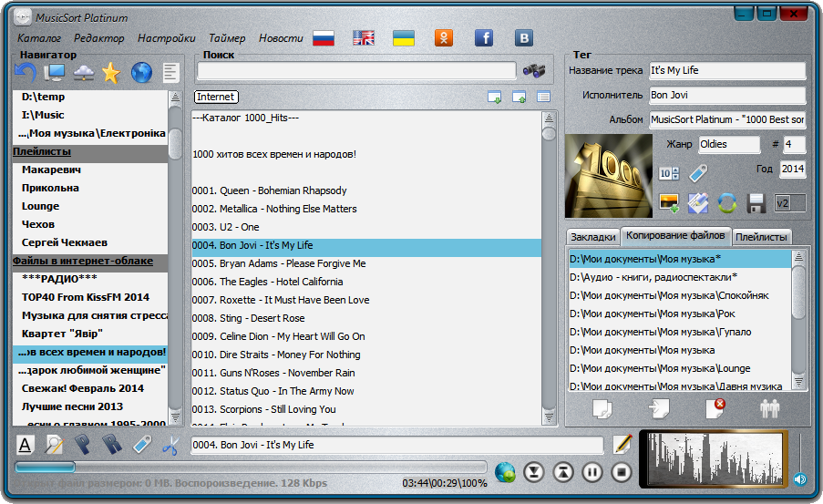Save the tag with the floppy disk icon

(756, 203)
